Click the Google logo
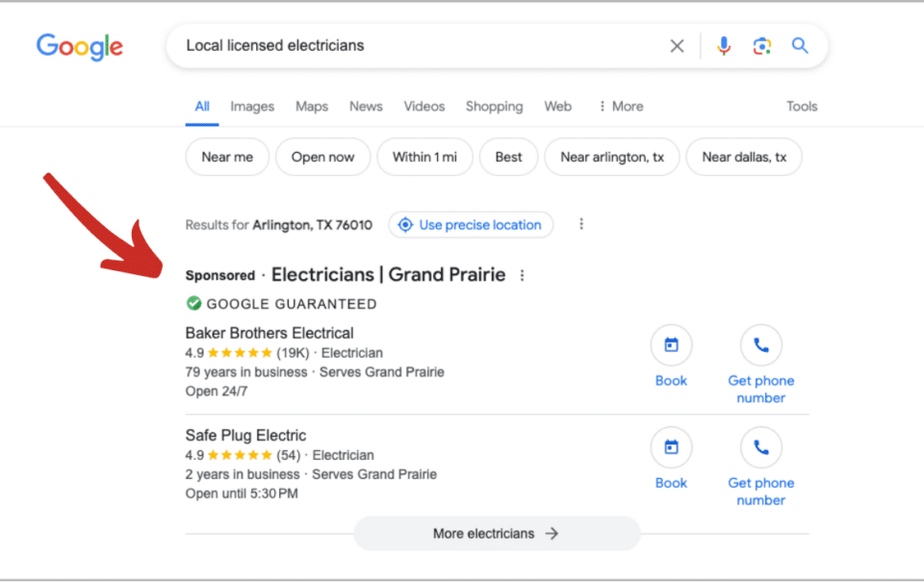 (x=80, y=46)
